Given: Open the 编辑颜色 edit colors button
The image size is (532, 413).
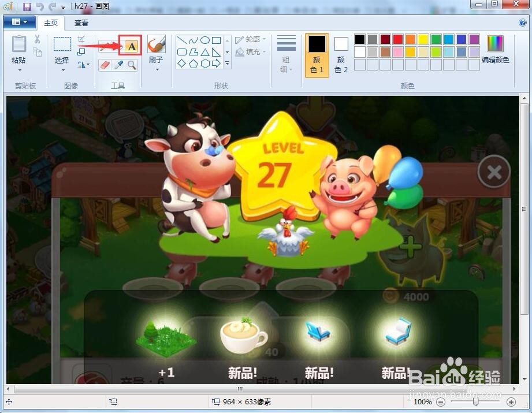Looking at the screenshot, I should coord(496,49).
